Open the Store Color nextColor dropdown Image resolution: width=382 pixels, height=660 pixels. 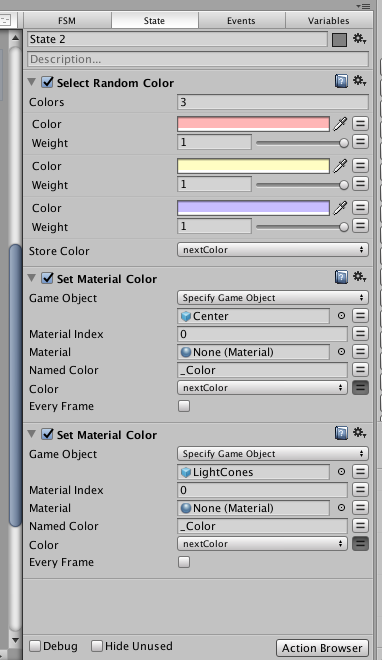click(x=273, y=250)
